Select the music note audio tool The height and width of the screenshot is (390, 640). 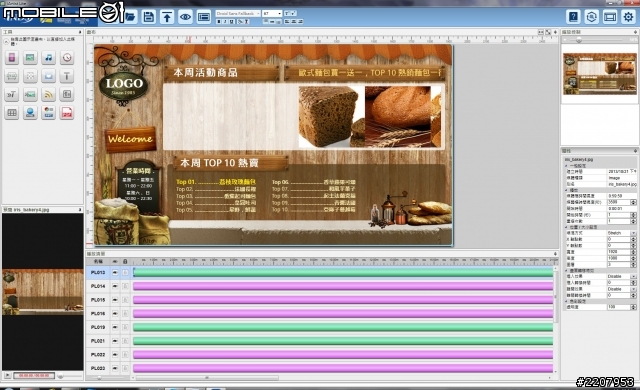pyautogui.click(x=49, y=58)
